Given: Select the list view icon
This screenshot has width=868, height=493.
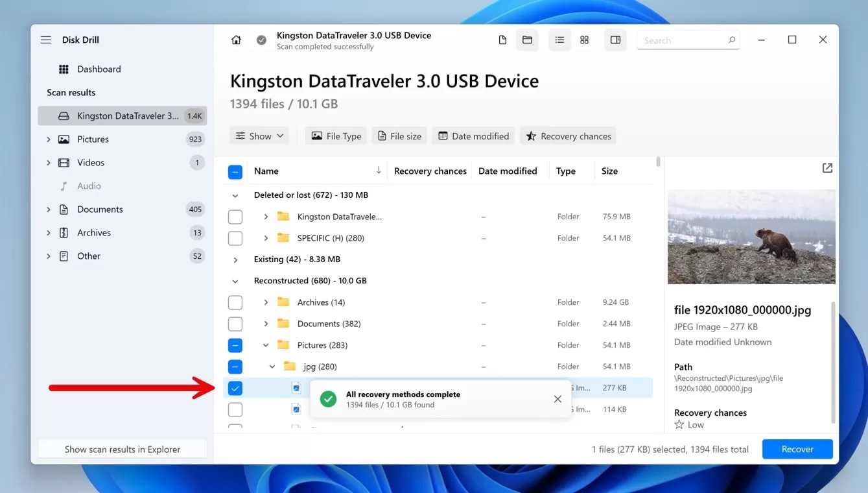Looking at the screenshot, I should pos(559,40).
